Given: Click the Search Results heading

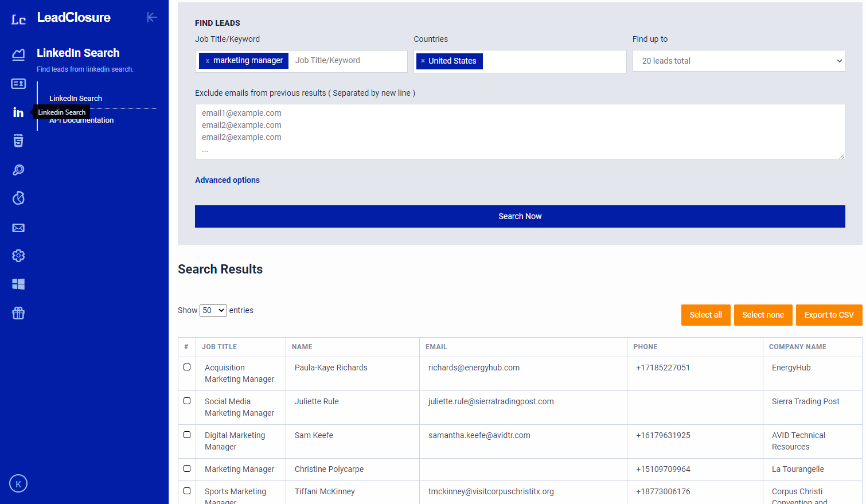Looking at the screenshot, I should coord(220,269).
